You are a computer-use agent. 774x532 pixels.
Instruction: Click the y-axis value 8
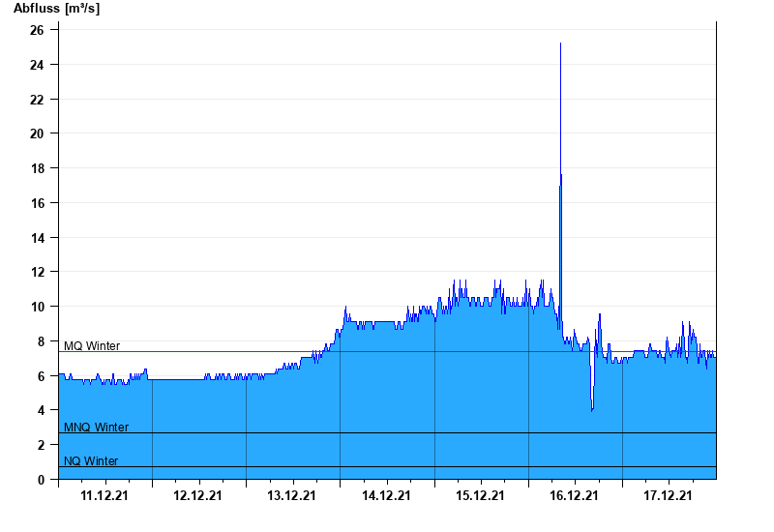point(41,341)
